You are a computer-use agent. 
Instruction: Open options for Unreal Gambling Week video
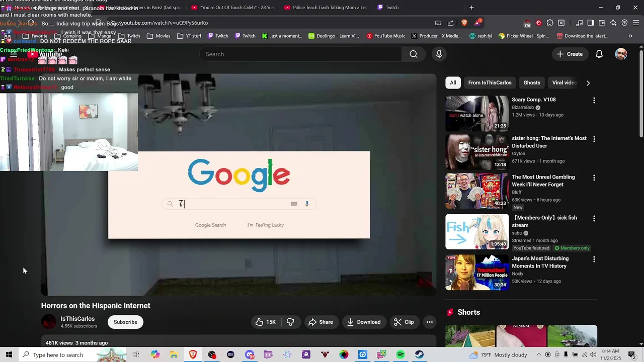click(594, 178)
